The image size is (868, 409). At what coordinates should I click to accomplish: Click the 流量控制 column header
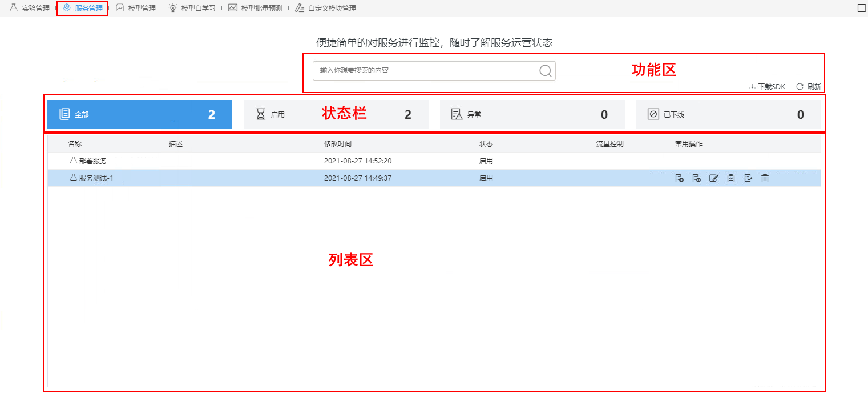pos(610,144)
